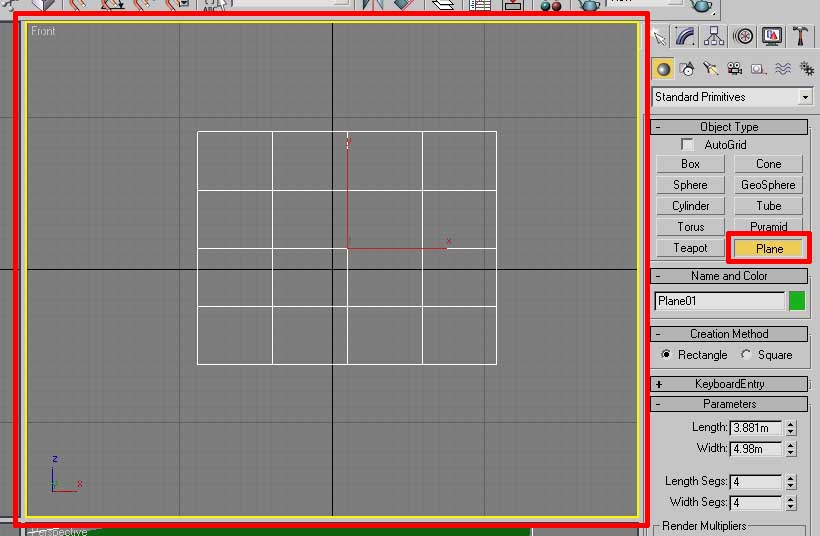820x536 pixels.
Task: Open the Modify command panel tab
Action: coord(686,36)
